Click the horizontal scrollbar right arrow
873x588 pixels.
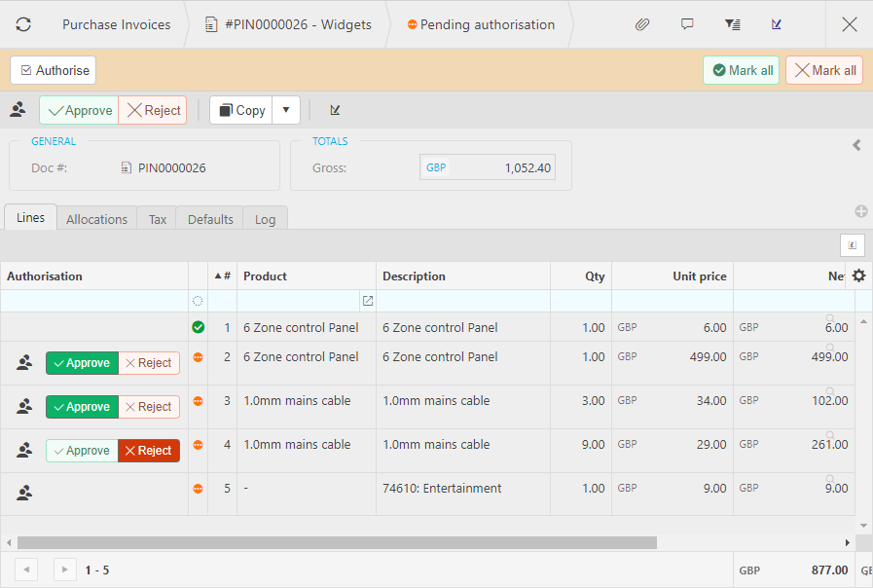pyautogui.click(x=848, y=542)
